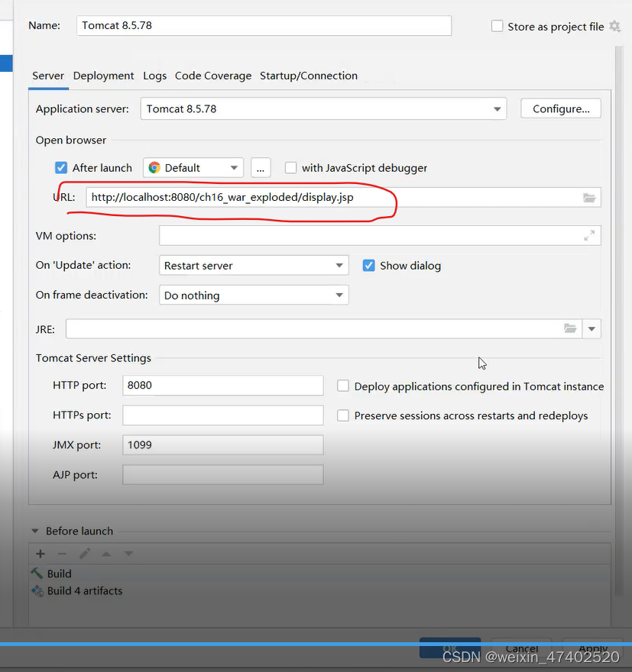The width and height of the screenshot is (632, 672).
Task: Toggle the Show dialog checkbox
Action: tap(369, 266)
